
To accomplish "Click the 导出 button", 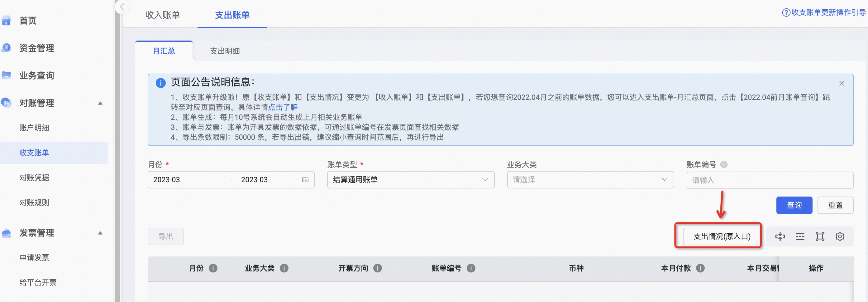I will click(165, 236).
